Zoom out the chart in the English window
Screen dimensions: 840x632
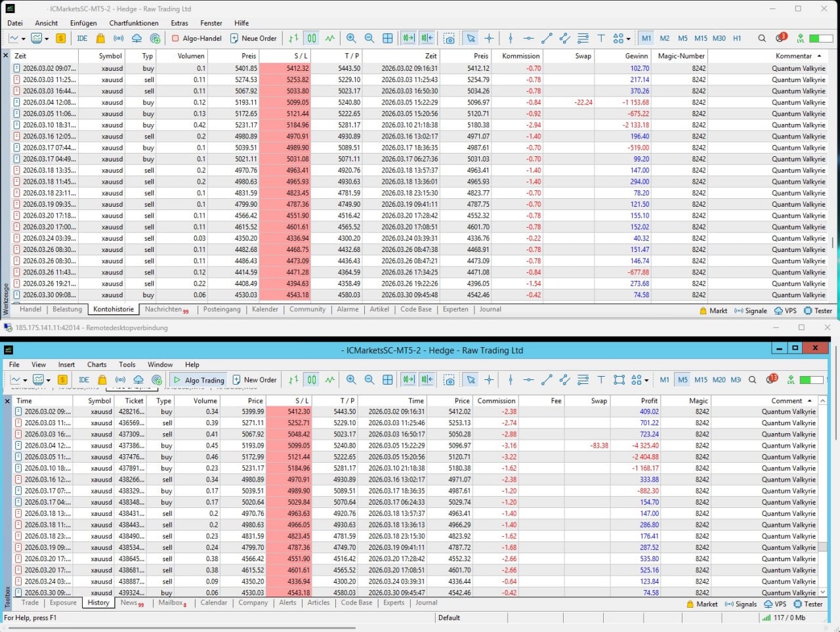tap(369, 379)
